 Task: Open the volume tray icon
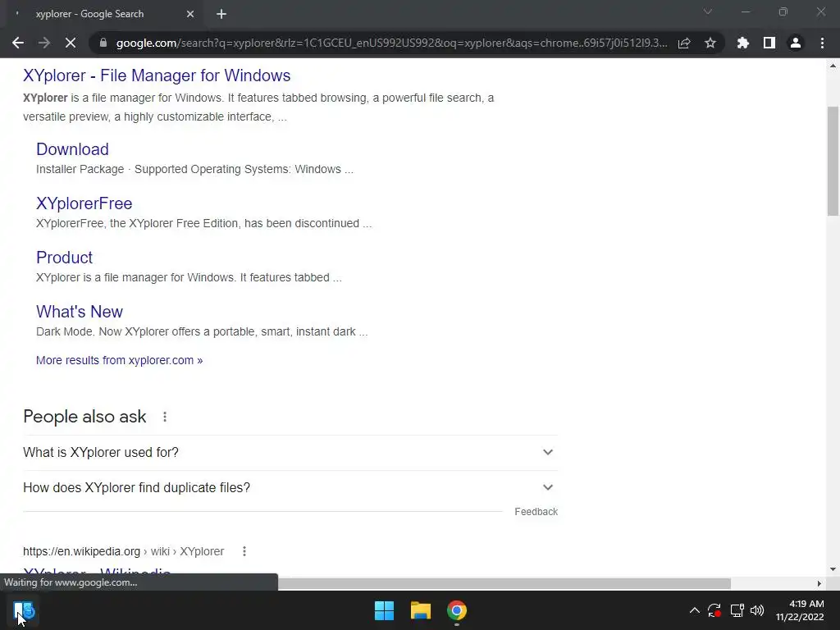757,610
